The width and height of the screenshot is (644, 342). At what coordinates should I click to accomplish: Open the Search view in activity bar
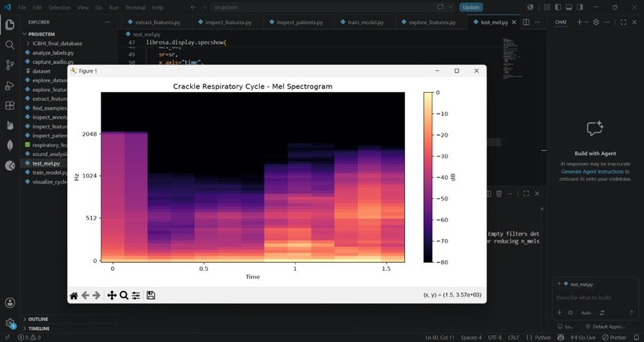coord(10,45)
